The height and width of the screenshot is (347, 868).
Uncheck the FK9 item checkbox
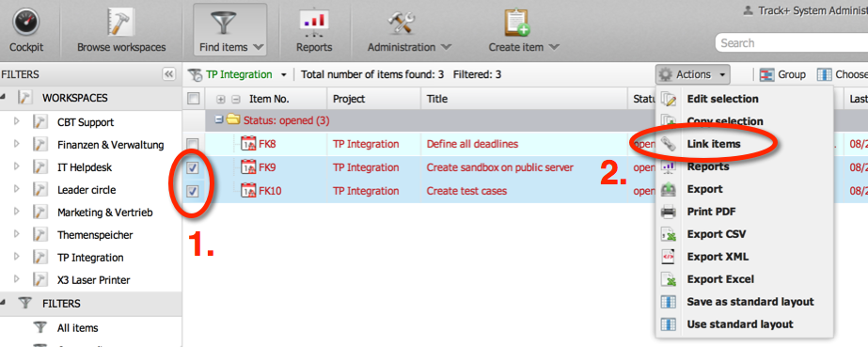[x=193, y=167]
